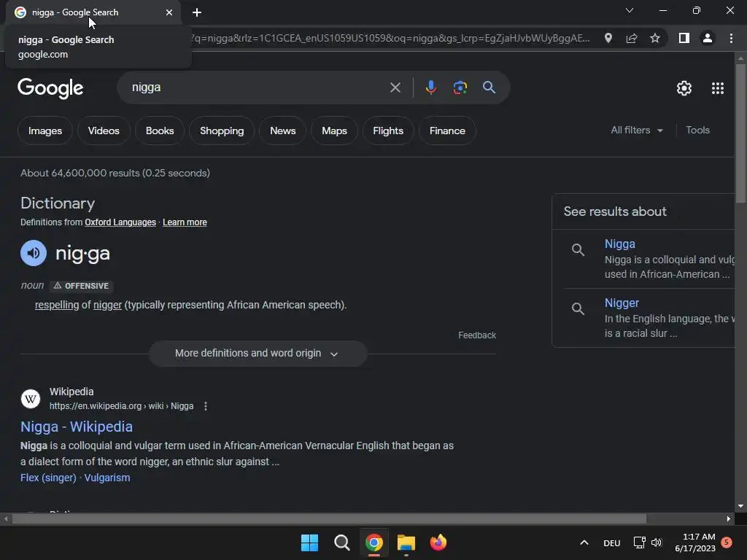Click the Google logo
Screen dimensions: 747x560
point(50,88)
